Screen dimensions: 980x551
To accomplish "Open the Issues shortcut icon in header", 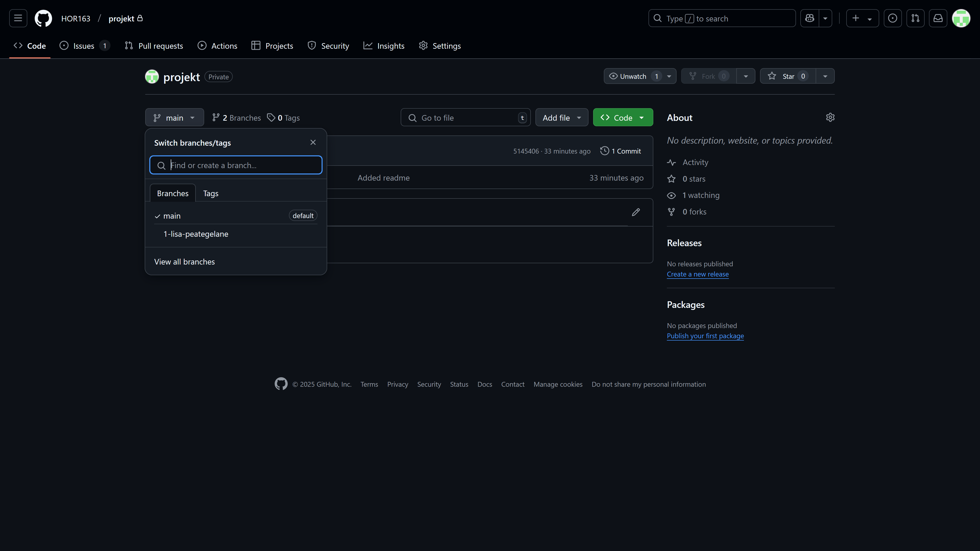I will coord(892,18).
